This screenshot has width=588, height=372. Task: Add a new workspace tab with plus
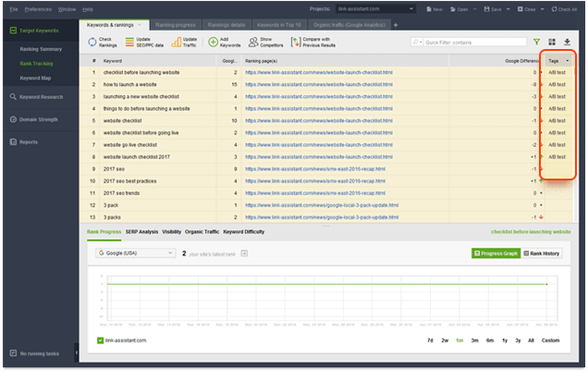point(396,25)
